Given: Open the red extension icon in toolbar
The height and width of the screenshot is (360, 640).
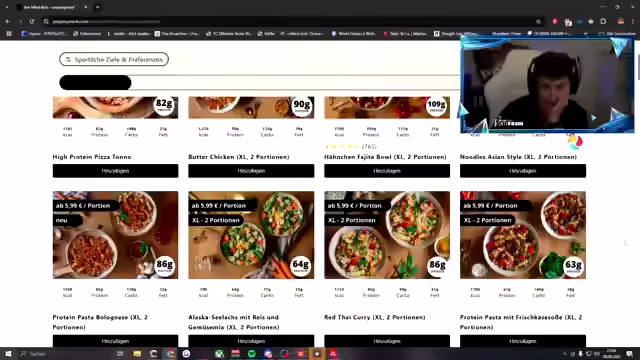Looking at the screenshot, I should point(555,21).
